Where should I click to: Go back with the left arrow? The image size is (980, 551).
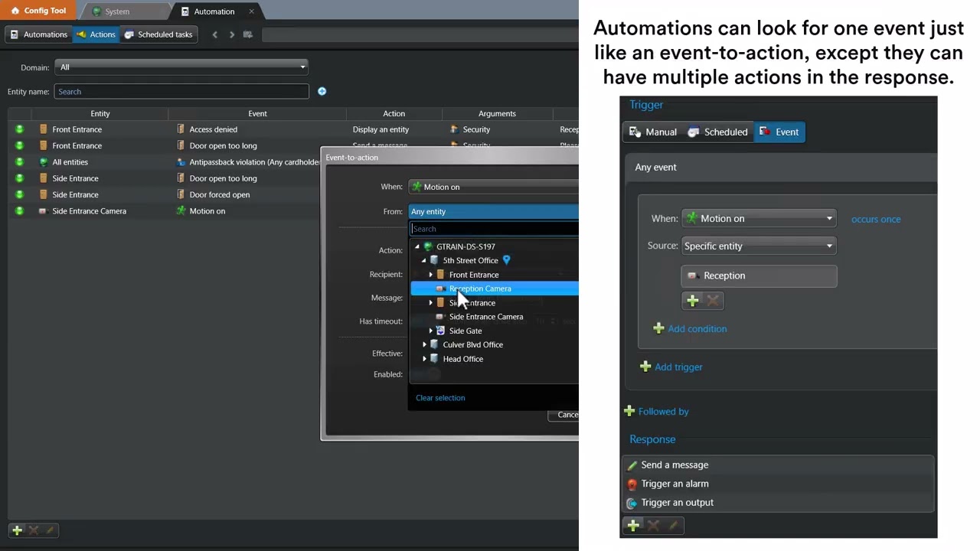215,34
